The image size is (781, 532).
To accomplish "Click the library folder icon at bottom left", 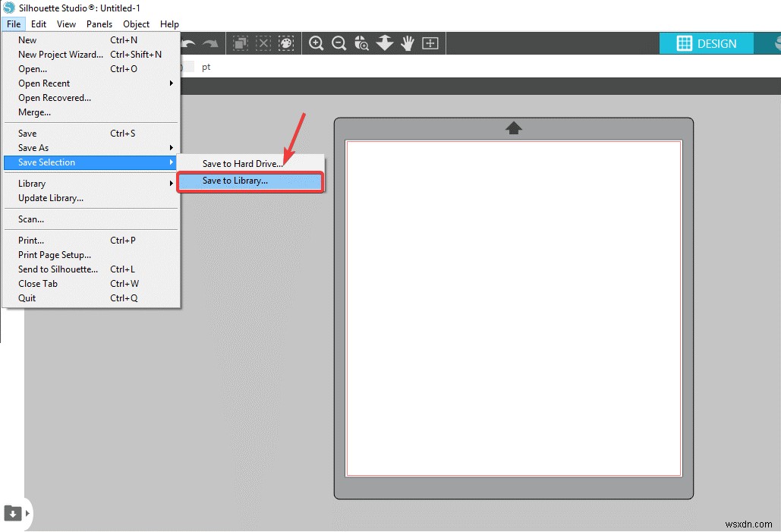I will click(x=12, y=512).
